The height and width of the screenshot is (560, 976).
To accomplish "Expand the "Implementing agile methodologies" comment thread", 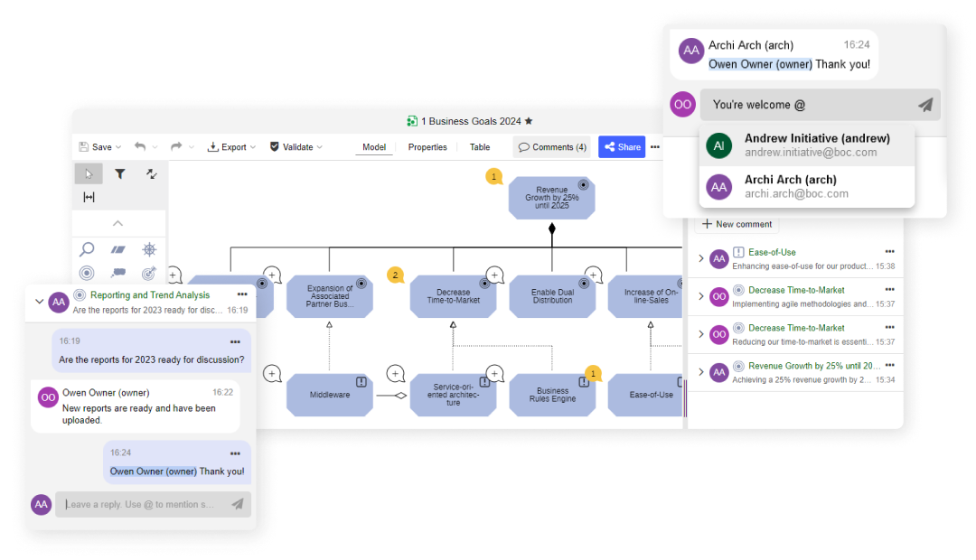I will [x=701, y=296].
